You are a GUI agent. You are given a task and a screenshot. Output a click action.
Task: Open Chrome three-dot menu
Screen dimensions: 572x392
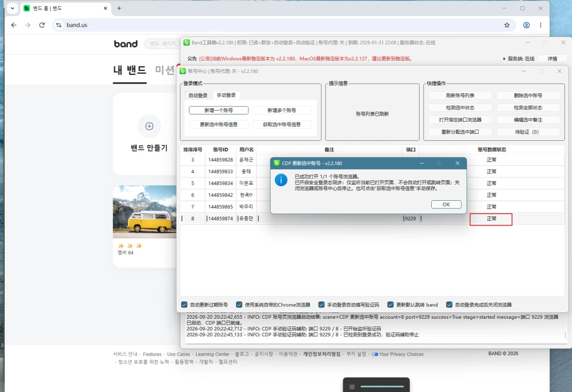tap(541, 25)
